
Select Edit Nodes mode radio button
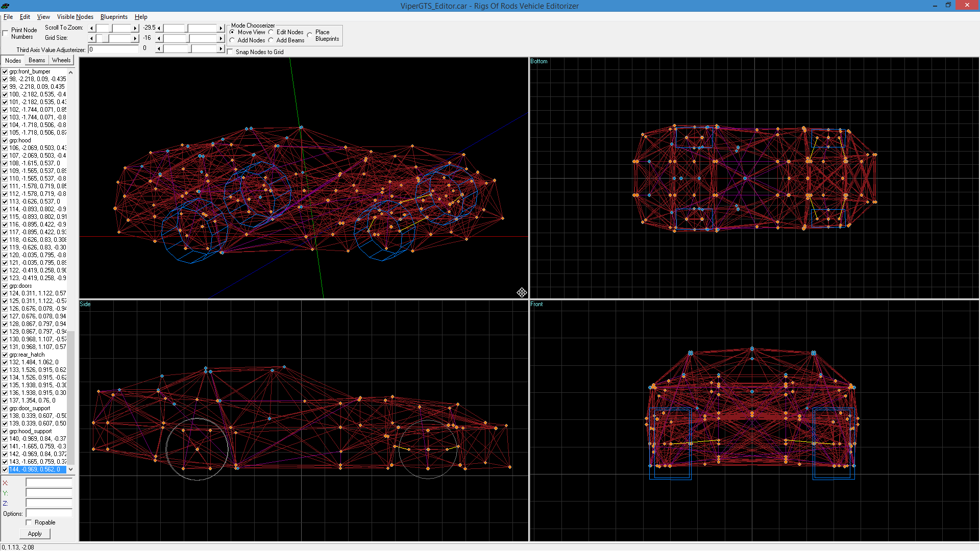(x=271, y=32)
